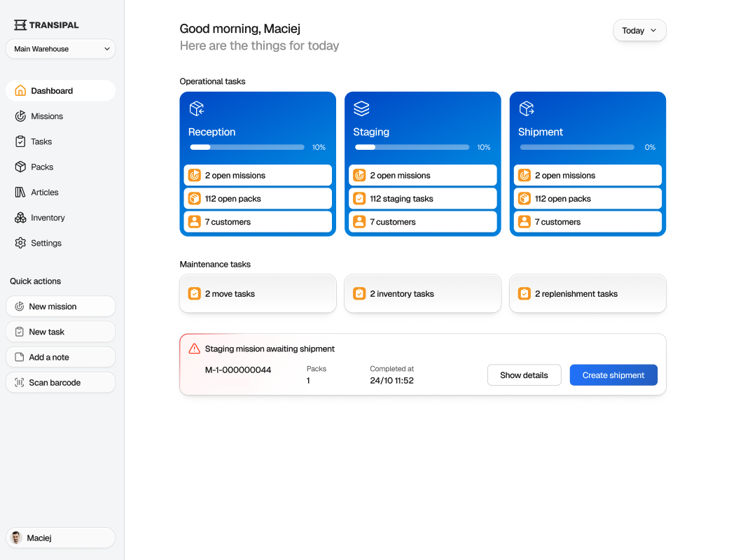Click the Scan barcode quick action icon
736x560 pixels.
click(21, 382)
